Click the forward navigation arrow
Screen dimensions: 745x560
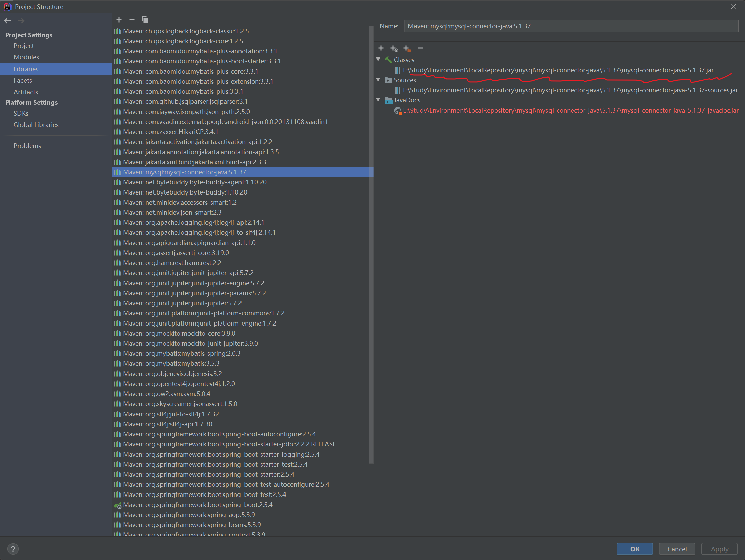21,21
